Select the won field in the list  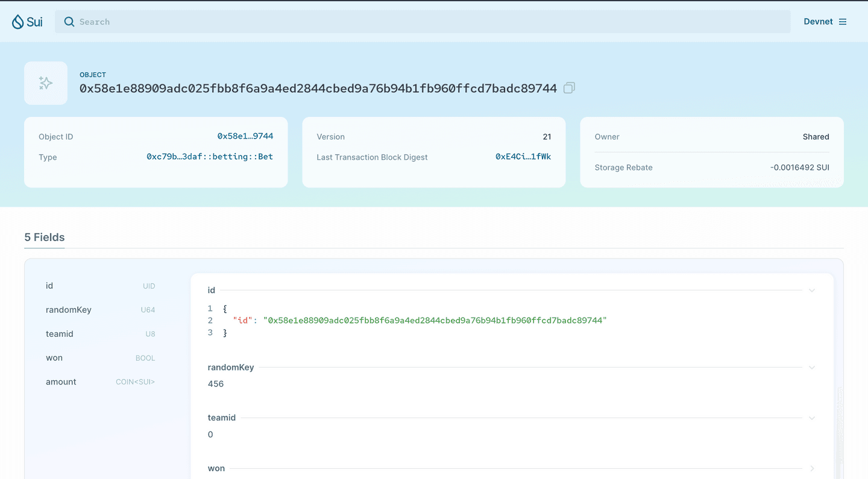coord(100,358)
